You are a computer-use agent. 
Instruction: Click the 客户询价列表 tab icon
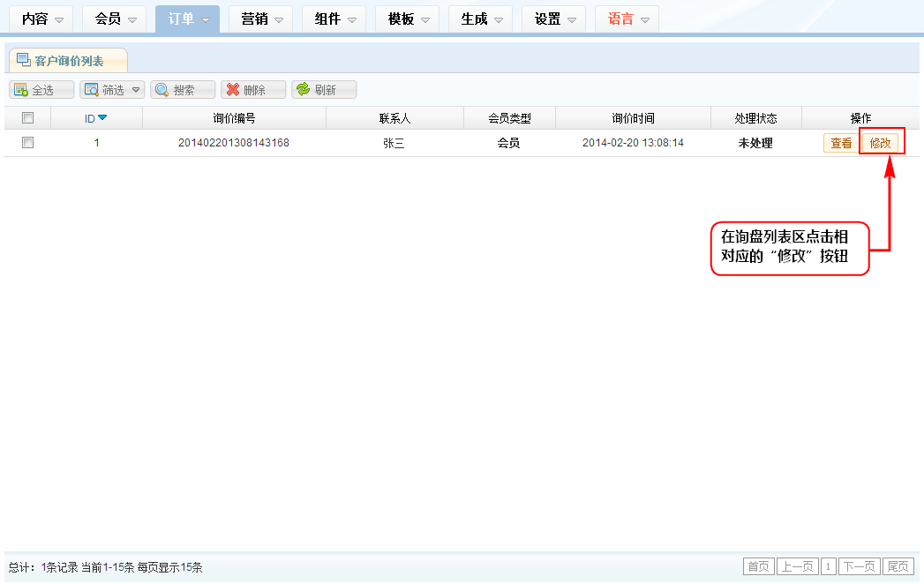(24, 60)
